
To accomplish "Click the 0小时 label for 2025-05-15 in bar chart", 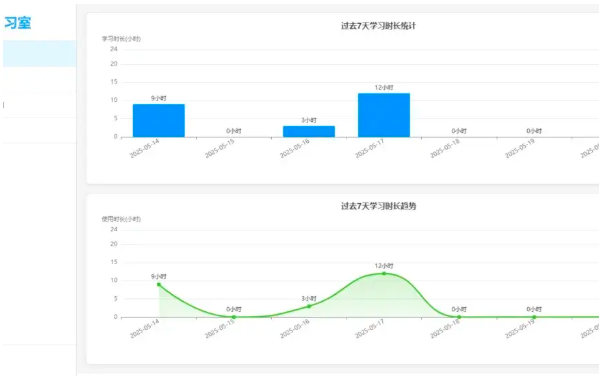I will point(234,131).
